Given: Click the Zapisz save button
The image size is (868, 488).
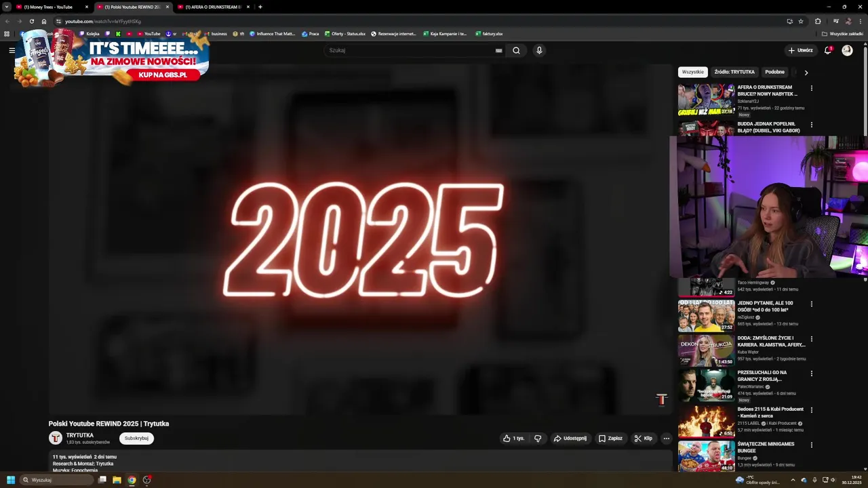Looking at the screenshot, I should point(610,439).
